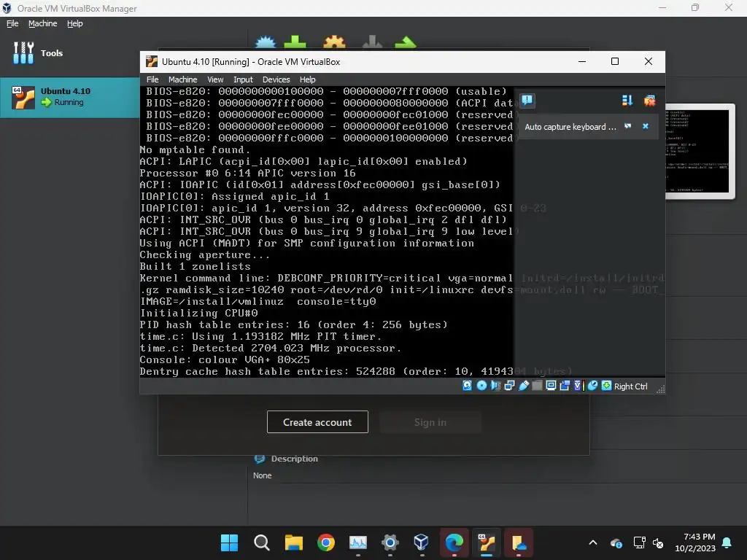747x560 pixels.
Task: Click the mouse integration indicator icon
Action: point(592,386)
